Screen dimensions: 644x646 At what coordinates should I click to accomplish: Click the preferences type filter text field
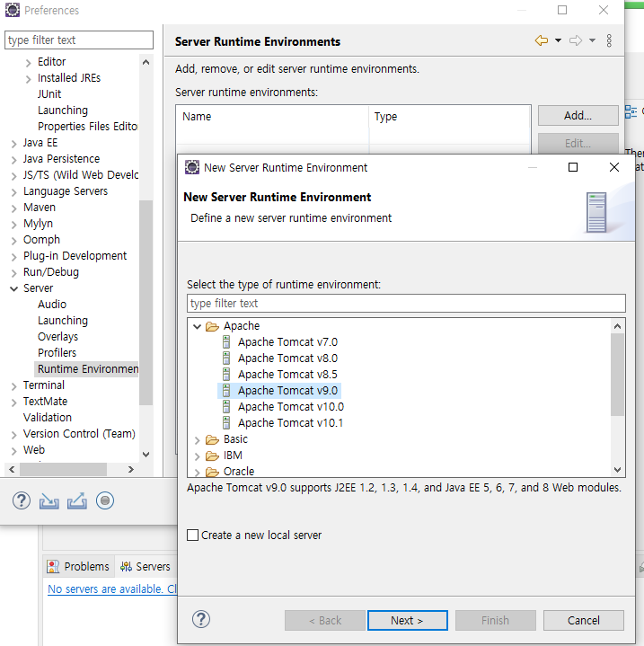point(79,40)
